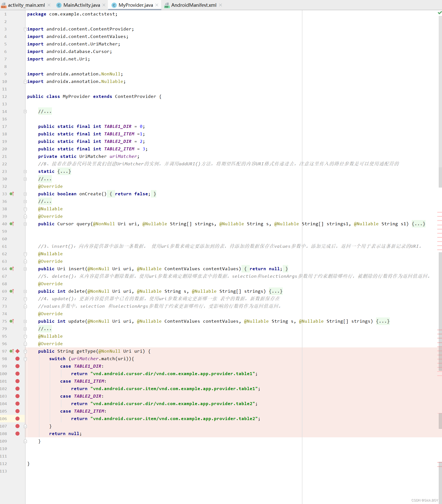Click the uriMatcher field declaration

tap(123, 156)
